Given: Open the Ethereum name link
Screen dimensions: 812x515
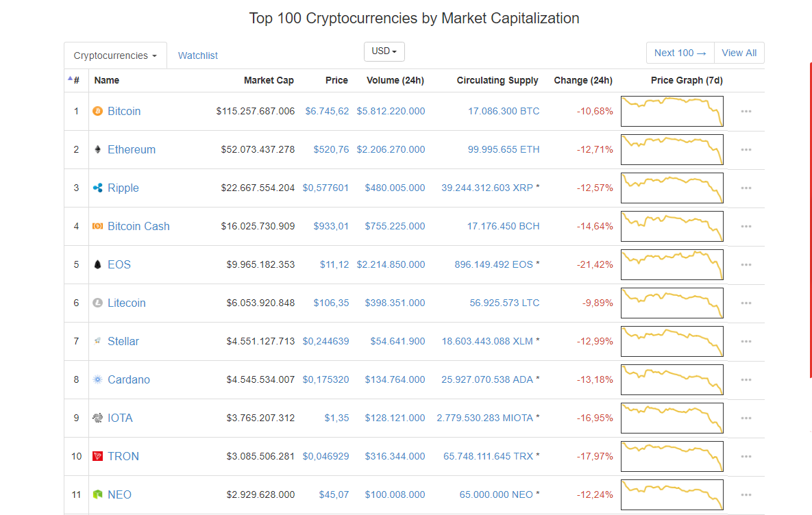Looking at the screenshot, I should (x=132, y=149).
